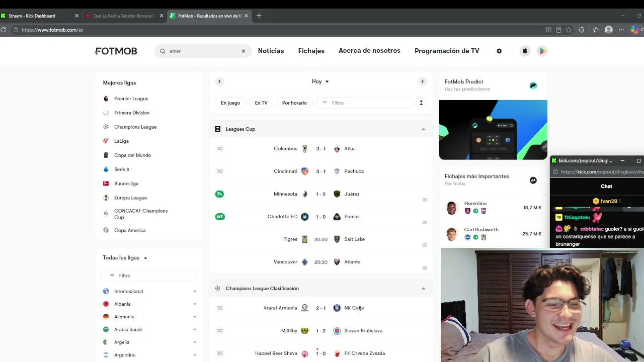Expand the Alemania leagues dropdown
The width and height of the screenshot is (644, 362).
click(195, 317)
